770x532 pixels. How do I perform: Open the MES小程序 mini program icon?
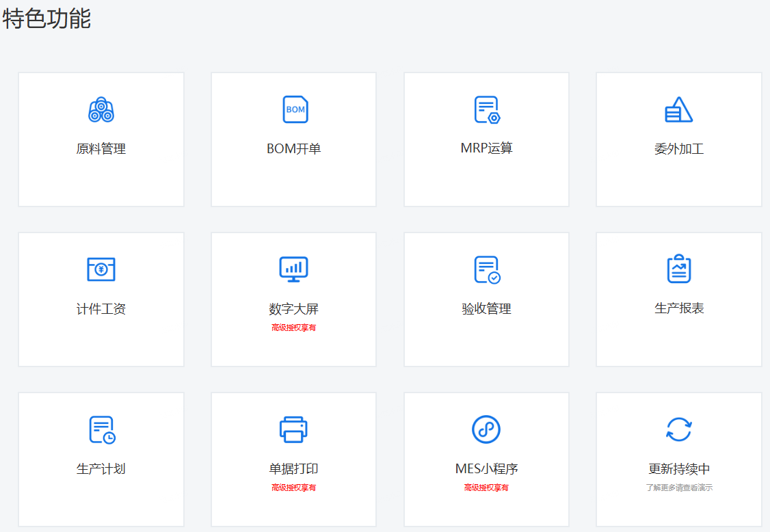(486, 429)
